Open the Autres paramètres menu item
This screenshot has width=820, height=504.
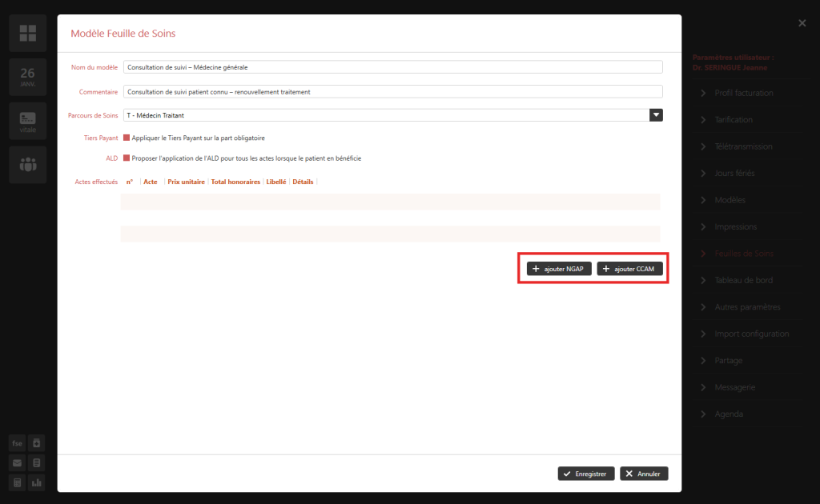point(746,307)
